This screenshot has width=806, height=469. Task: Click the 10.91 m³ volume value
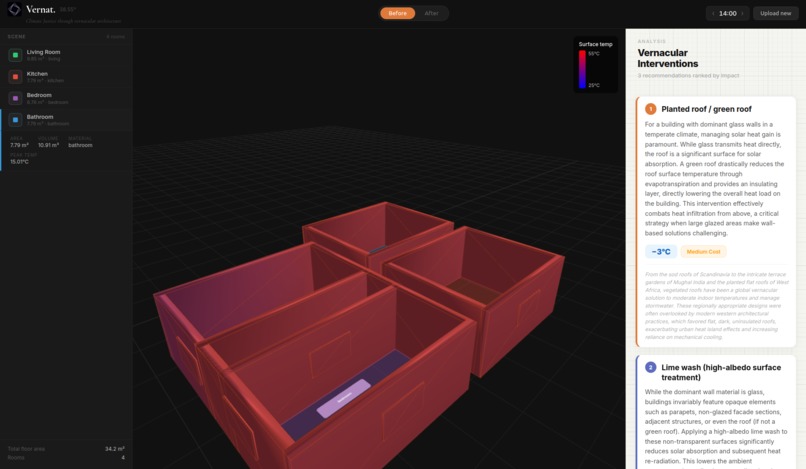[48, 145]
